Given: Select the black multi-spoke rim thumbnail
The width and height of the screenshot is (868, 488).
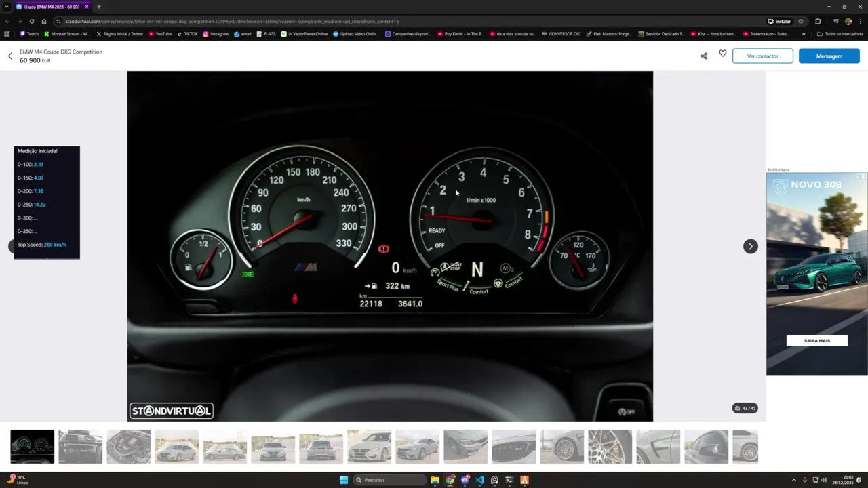Looking at the screenshot, I should [x=610, y=447].
